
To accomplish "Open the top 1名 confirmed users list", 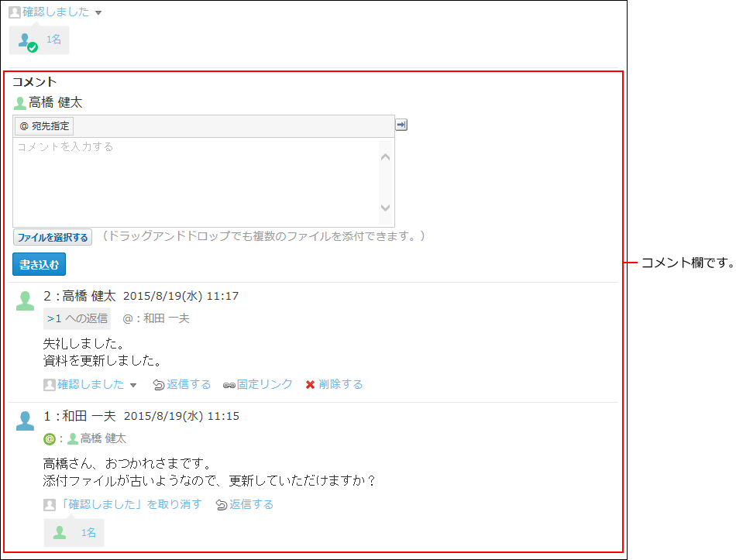I will pos(53,40).
